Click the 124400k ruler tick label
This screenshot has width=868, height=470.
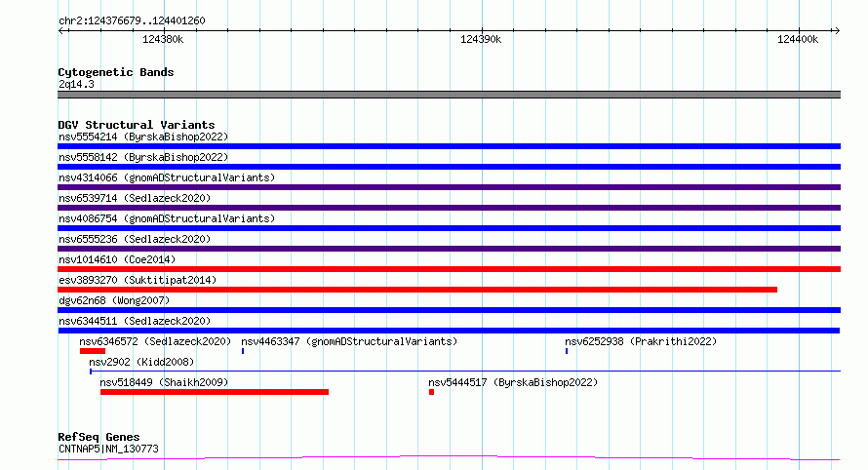pyautogui.click(x=798, y=39)
